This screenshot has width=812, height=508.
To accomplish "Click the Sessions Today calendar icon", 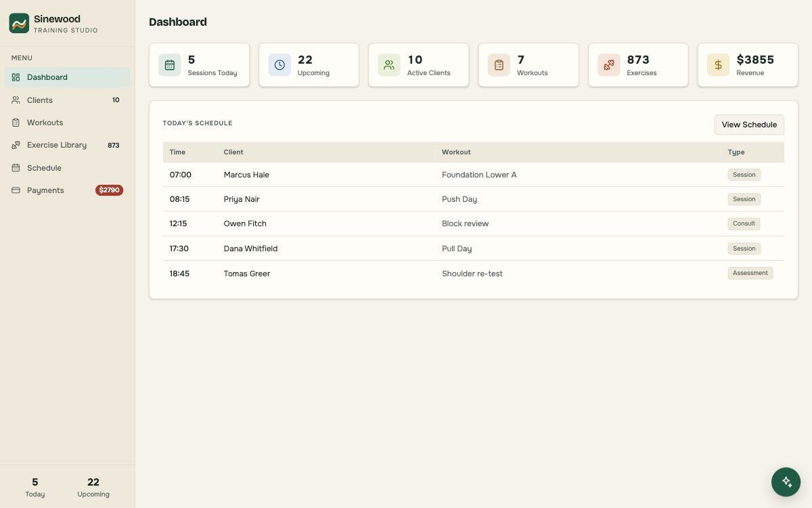I will pyautogui.click(x=170, y=65).
